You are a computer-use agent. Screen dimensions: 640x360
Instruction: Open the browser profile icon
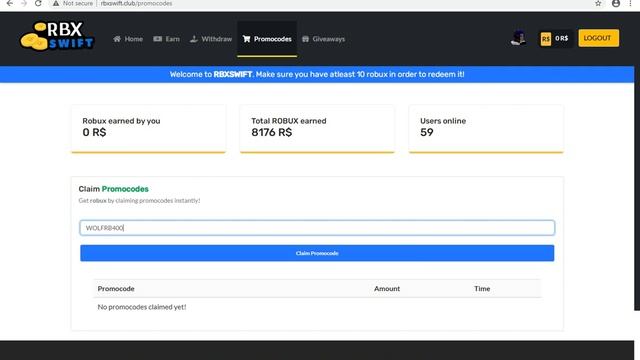pyautogui.click(x=616, y=3)
